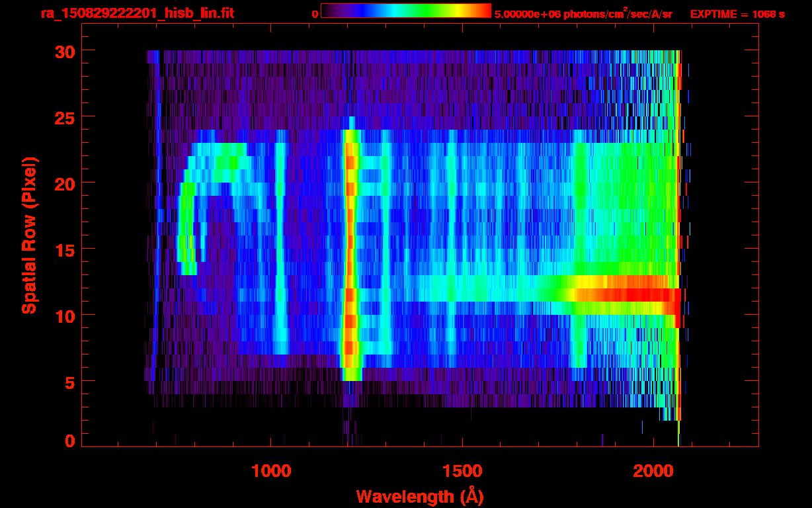
Task: Click the Spatial Row (Pixel) axis title
Action: pyautogui.click(x=28, y=235)
